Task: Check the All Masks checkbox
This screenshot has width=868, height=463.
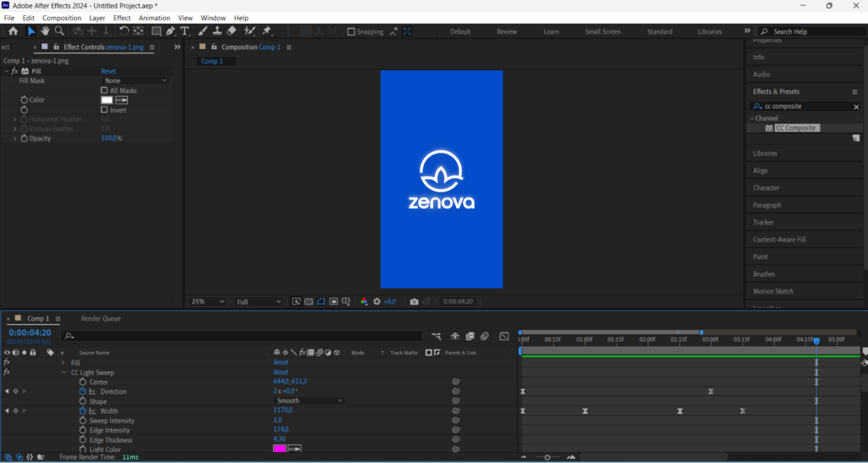Action: click(104, 90)
